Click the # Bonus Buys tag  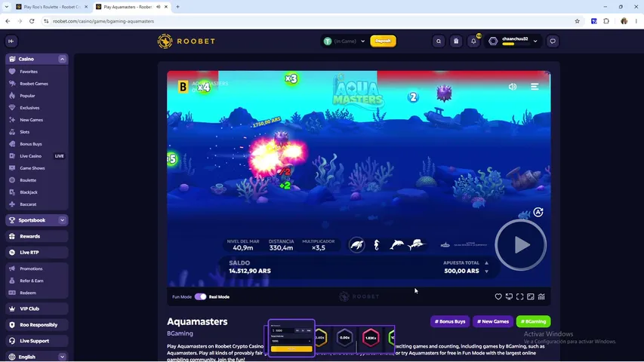(x=450, y=321)
